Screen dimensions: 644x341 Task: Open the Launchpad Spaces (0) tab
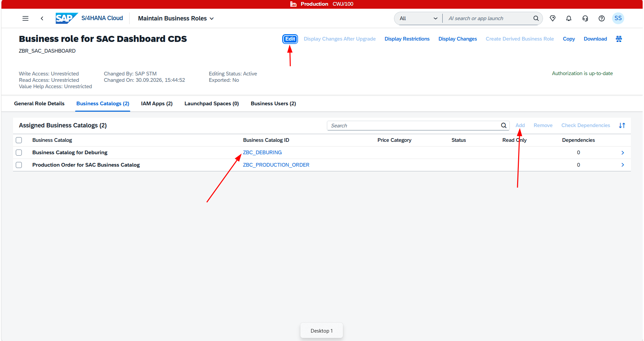[212, 104]
